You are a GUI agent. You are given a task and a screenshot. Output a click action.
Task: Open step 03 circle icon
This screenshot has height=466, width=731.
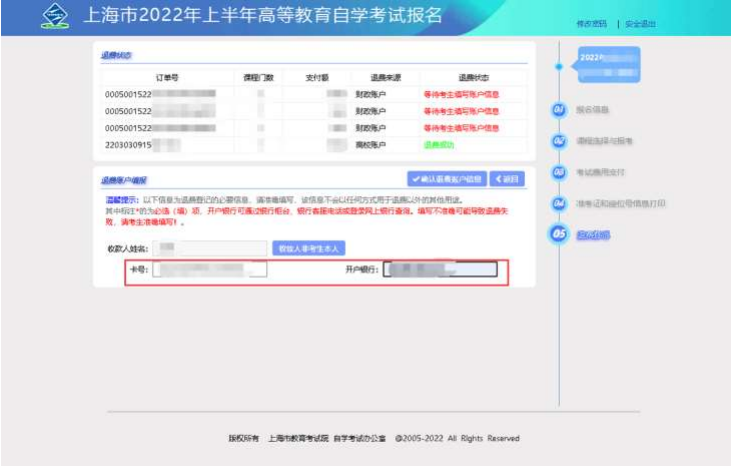[x=559, y=173]
